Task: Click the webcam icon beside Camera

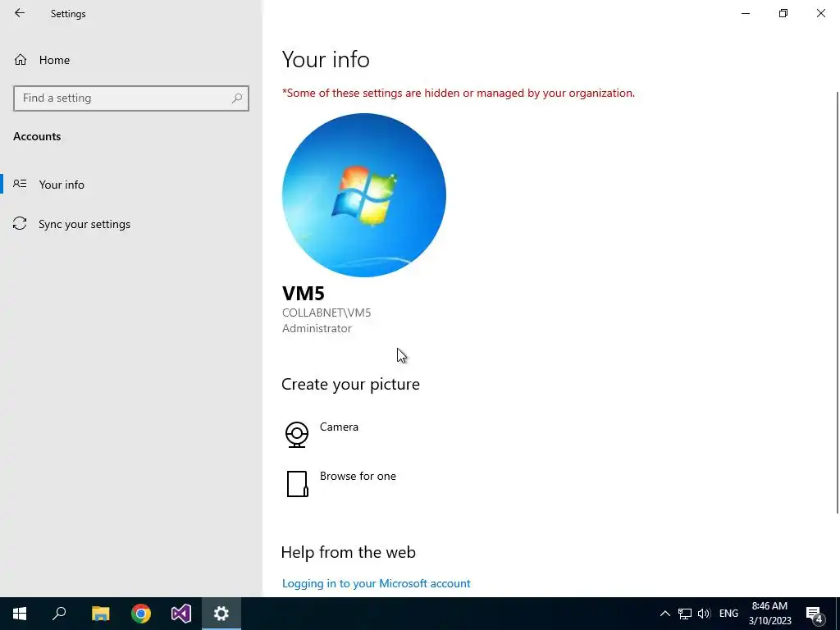Action: [x=297, y=435]
